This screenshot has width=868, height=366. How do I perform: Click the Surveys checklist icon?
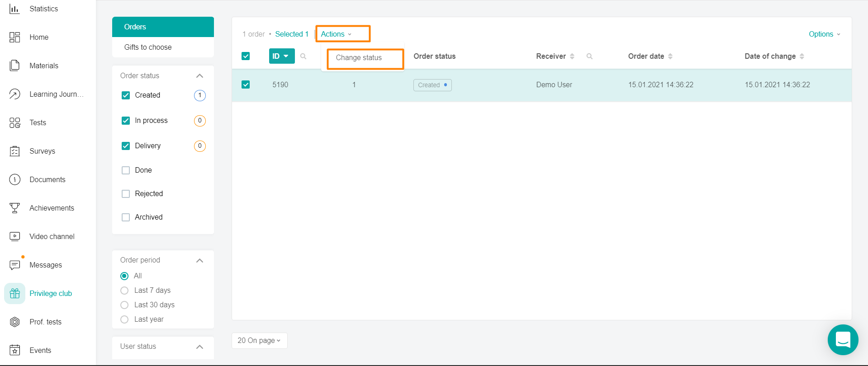(14, 151)
